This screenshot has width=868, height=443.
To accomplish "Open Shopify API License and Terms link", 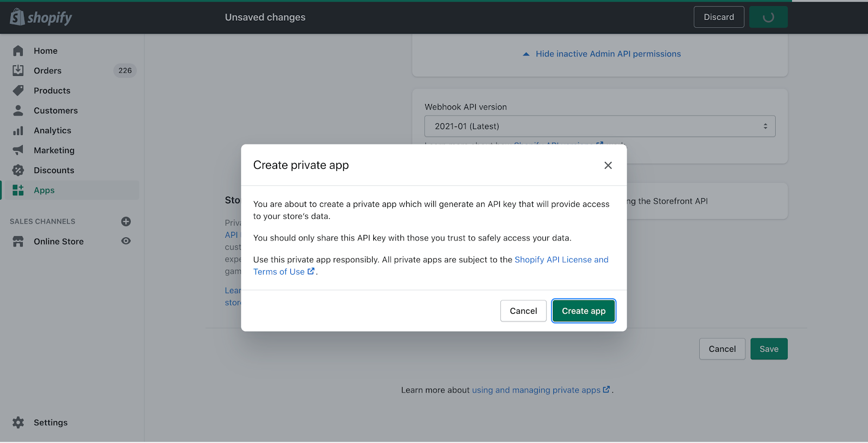I will click(561, 260).
